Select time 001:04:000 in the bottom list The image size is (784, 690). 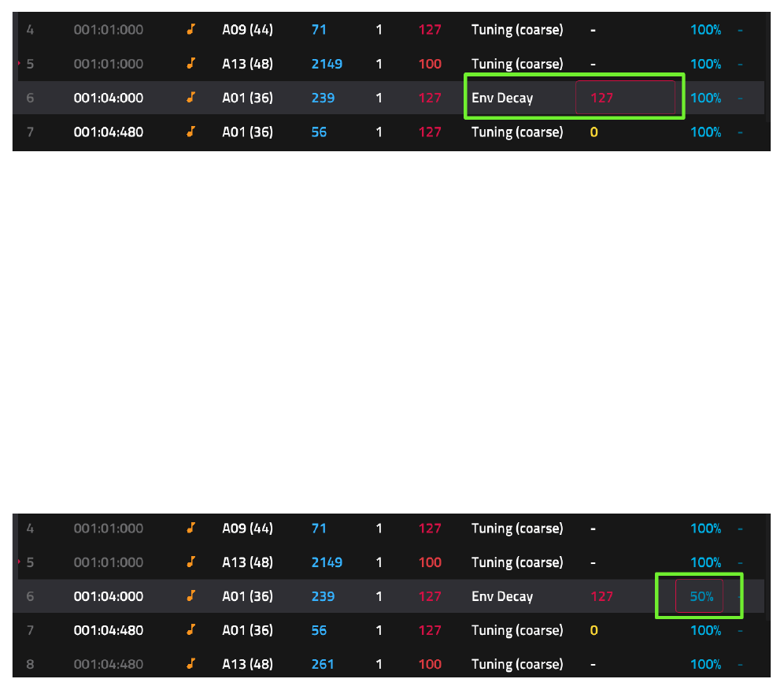[109, 596]
